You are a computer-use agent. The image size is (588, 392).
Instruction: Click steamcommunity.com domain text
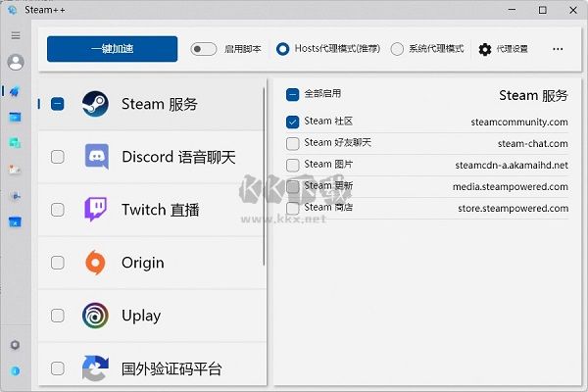tap(519, 122)
